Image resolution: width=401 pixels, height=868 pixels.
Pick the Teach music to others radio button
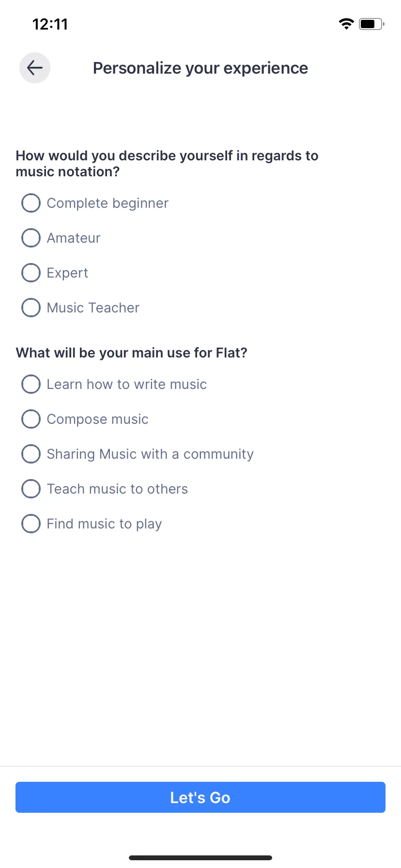coord(31,489)
